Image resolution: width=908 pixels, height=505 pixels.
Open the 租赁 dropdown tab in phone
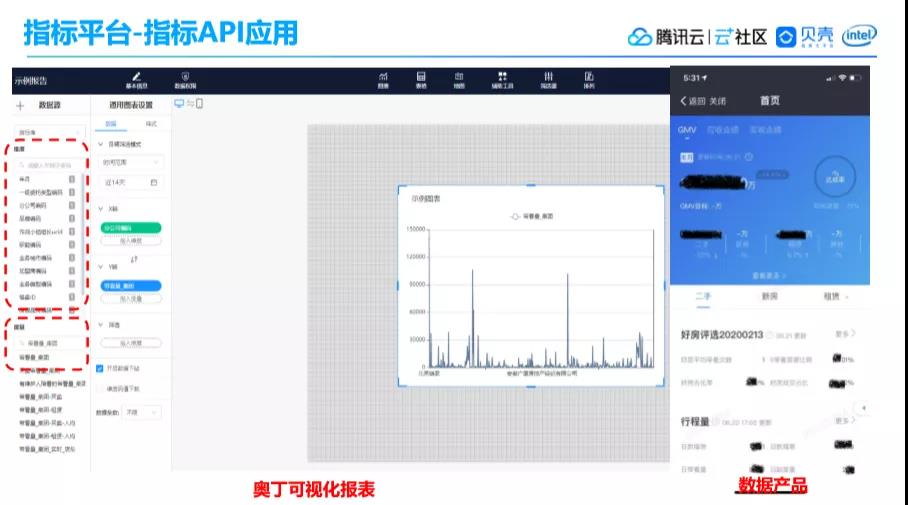click(836, 297)
